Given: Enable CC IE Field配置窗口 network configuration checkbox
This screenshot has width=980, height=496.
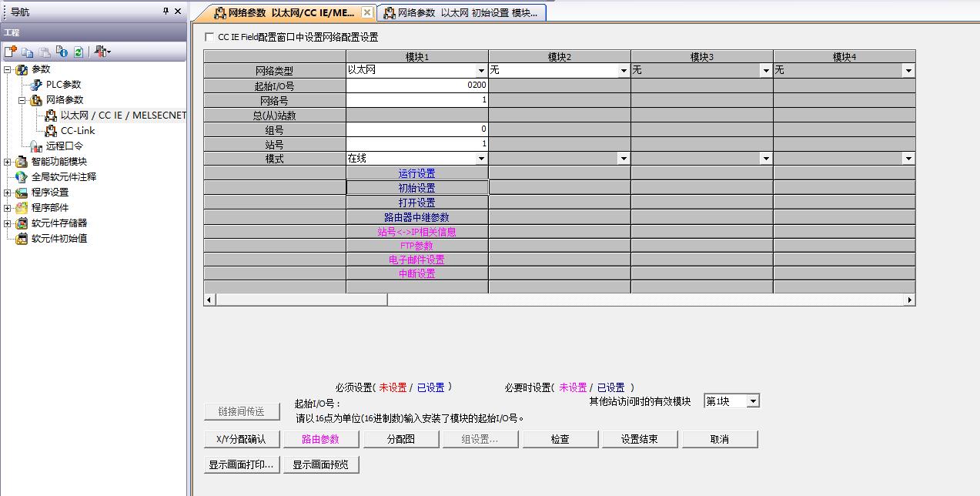Looking at the screenshot, I should pyautogui.click(x=209, y=37).
